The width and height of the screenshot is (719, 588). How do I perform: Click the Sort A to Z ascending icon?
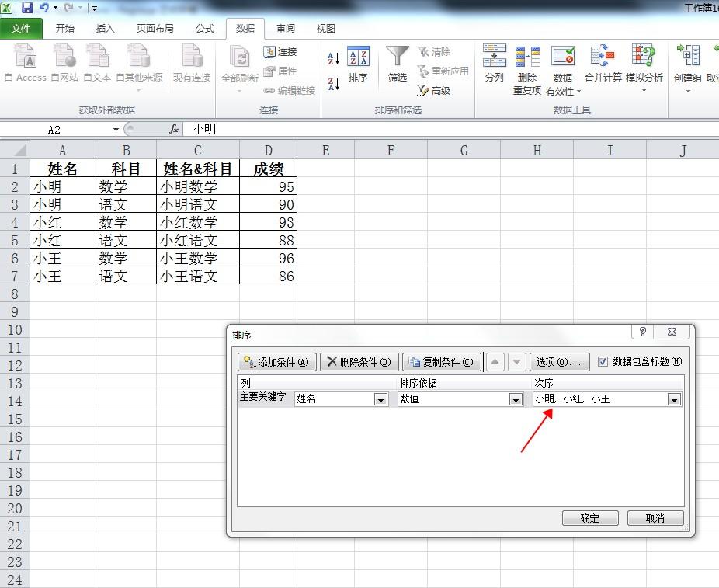point(333,58)
